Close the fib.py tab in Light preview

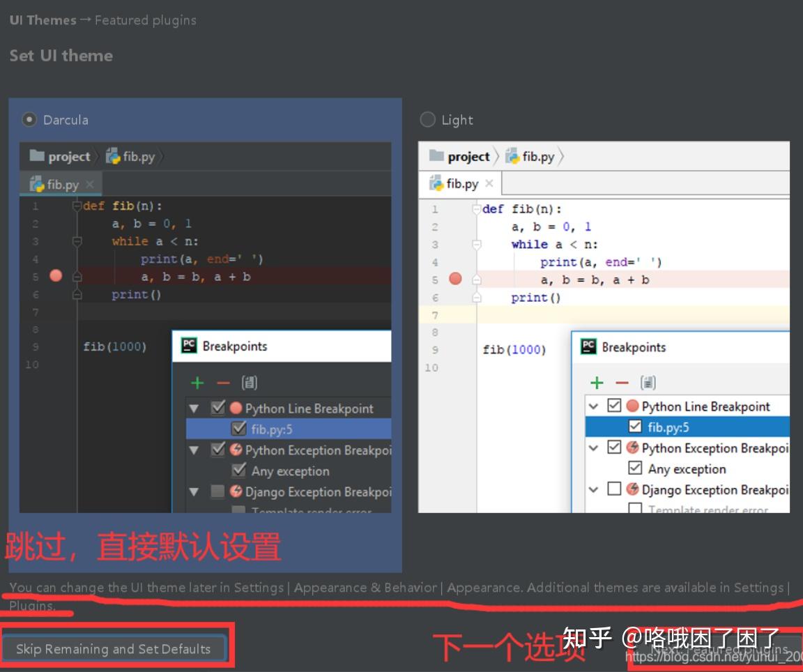(x=489, y=183)
